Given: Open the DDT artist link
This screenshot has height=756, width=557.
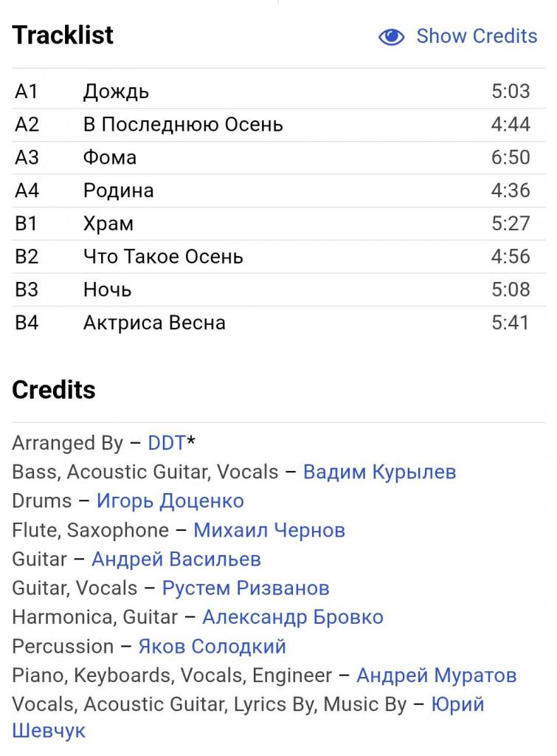Looking at the screenshot, I should click(167, 443).
